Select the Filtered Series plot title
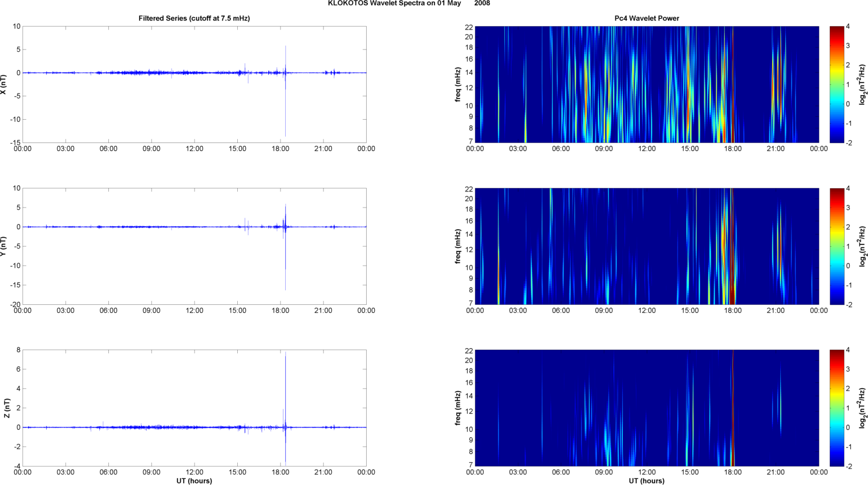The width and height of the screenshot is (868, 485). 194,18
